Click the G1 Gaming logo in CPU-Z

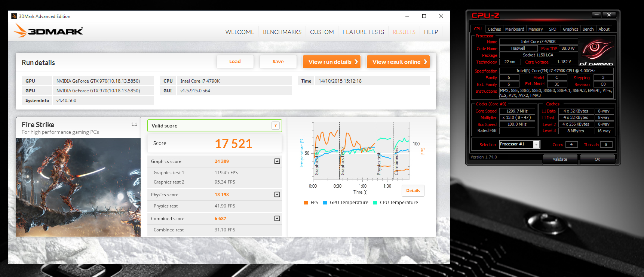coord(597,52)
